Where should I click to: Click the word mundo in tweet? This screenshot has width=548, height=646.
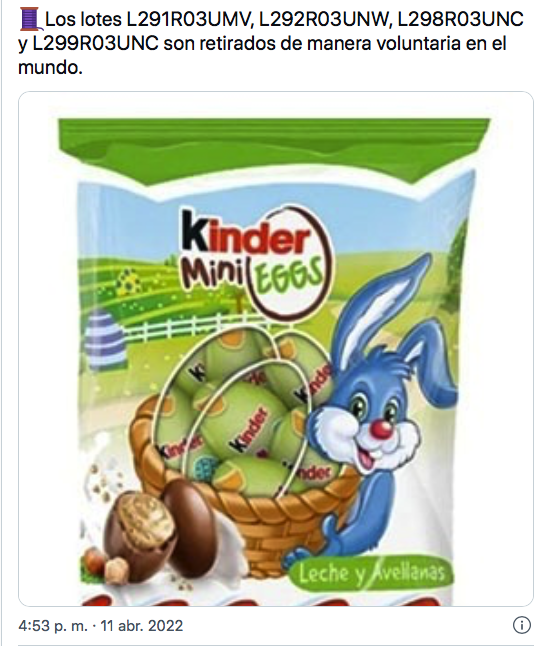[x=50, y=68]
